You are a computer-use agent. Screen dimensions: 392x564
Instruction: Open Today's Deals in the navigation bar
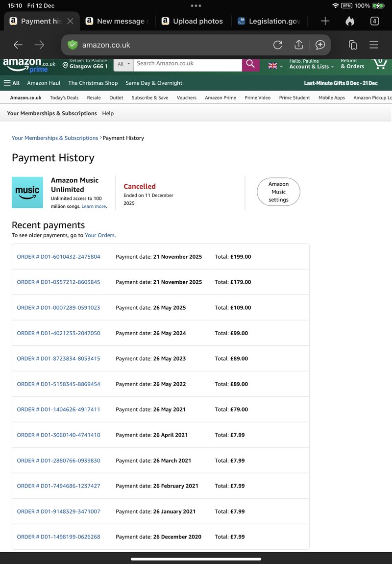coord(64,98)
